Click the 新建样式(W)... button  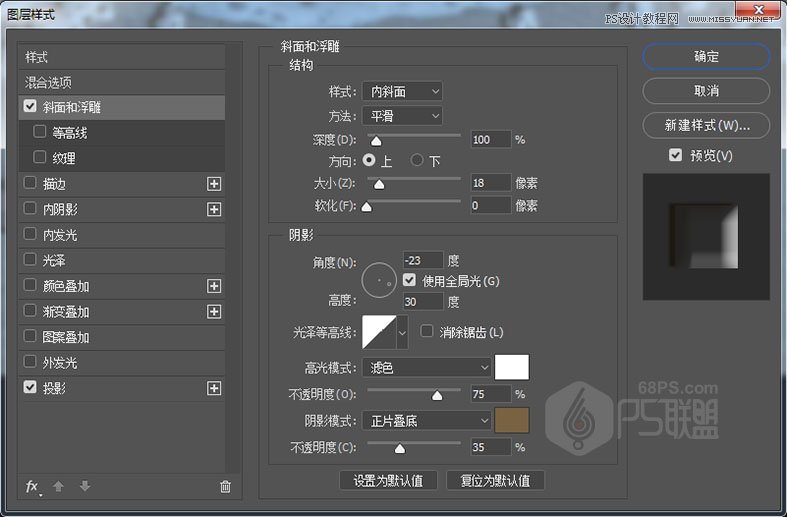706,125
